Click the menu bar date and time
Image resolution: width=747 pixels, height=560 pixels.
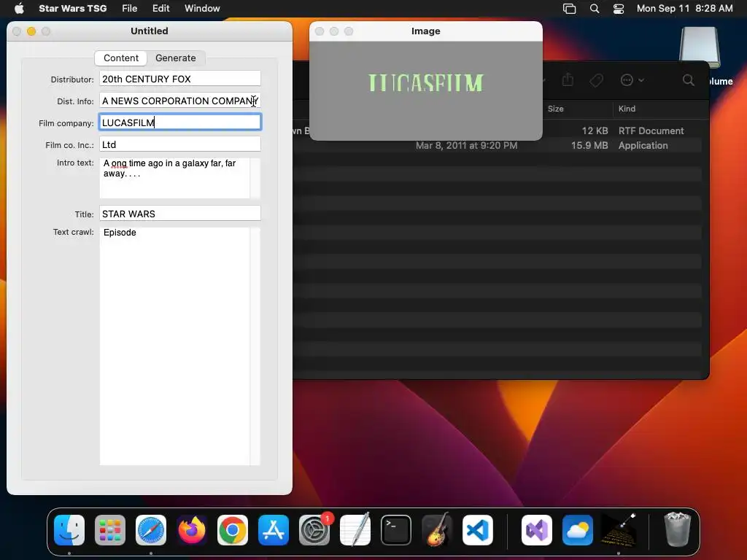point(684,8)
